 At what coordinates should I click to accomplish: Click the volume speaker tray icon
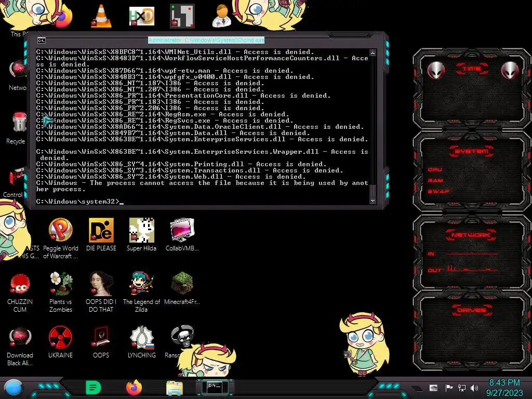(x=474, y=388)
